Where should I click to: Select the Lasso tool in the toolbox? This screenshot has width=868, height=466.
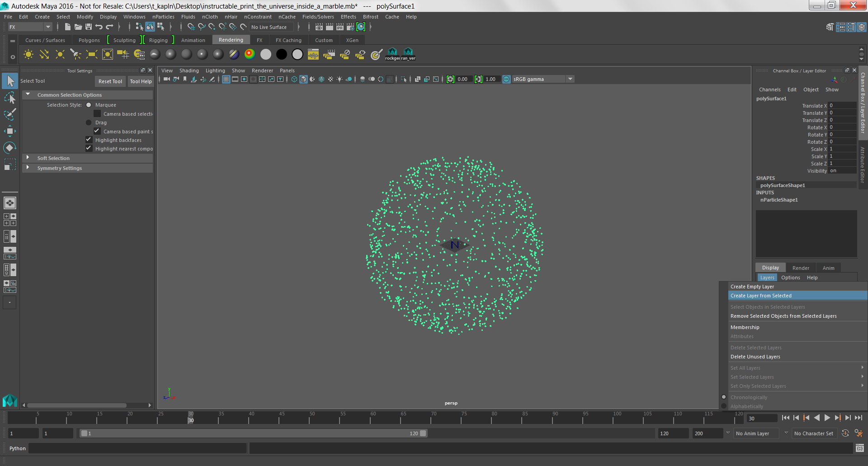click(10, 98)
